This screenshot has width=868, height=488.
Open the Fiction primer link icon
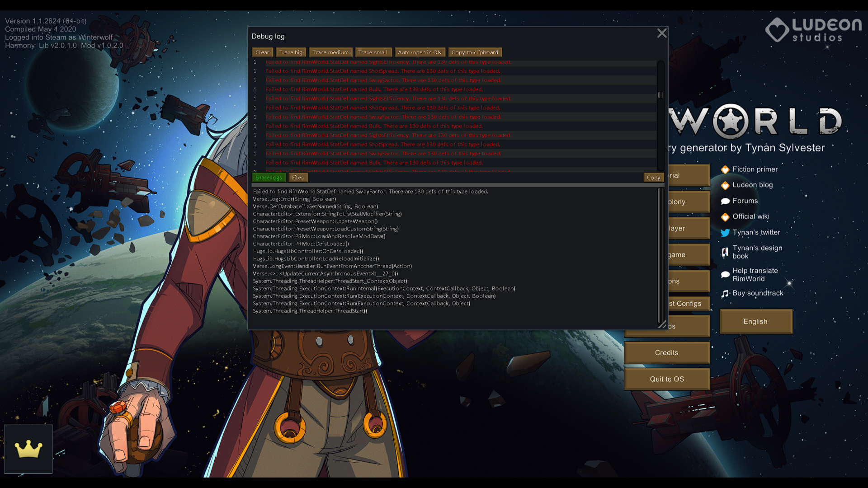pos(725,169)
